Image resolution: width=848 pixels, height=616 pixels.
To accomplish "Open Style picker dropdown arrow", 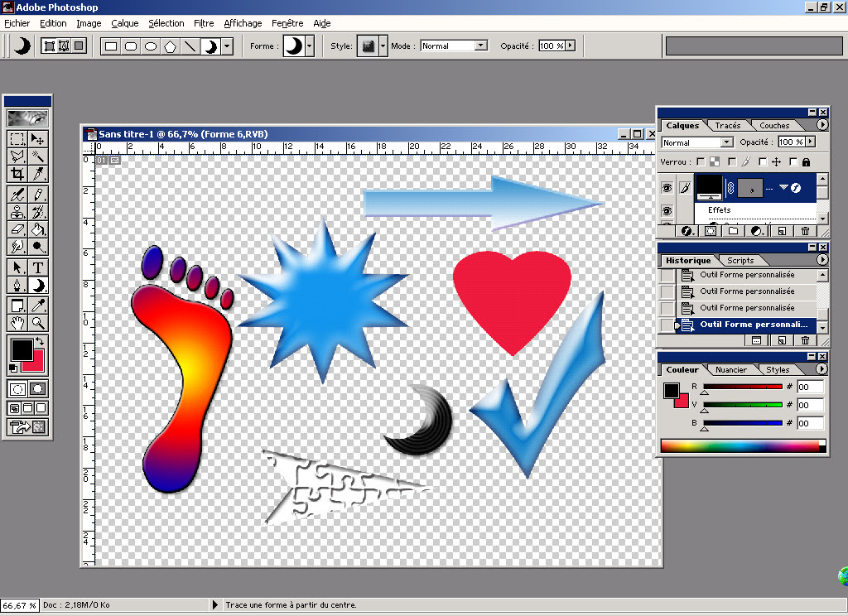I will coord(383,46).
